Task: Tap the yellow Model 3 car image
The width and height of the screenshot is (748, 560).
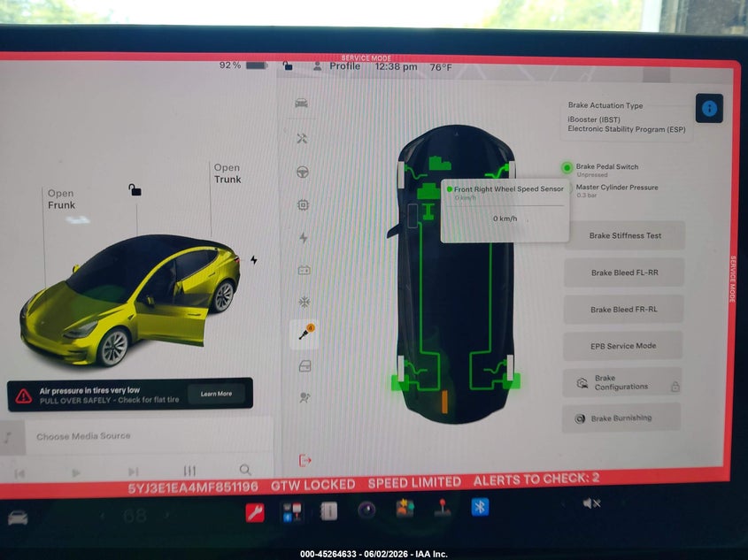Action: point(129,300)
